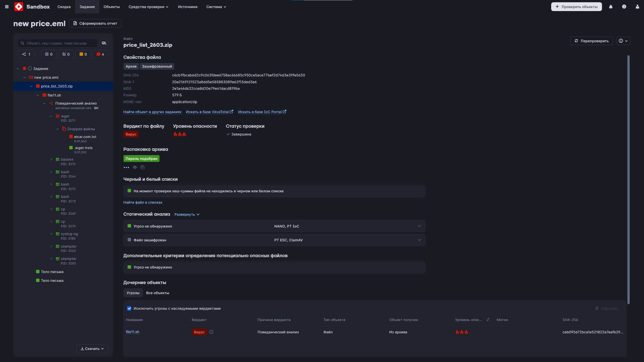Open the file11.sh link in table
Image resolution: width=644 pixels, height=362 pixels.
pyautogui.click(x=132, y=332)
